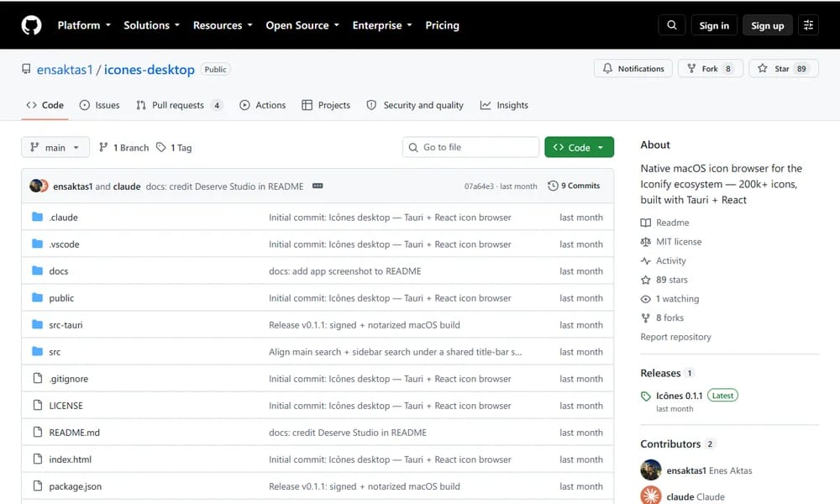Click the Sign up button
840x504 pixels.
pyautogui.click(x=767, y=25)
